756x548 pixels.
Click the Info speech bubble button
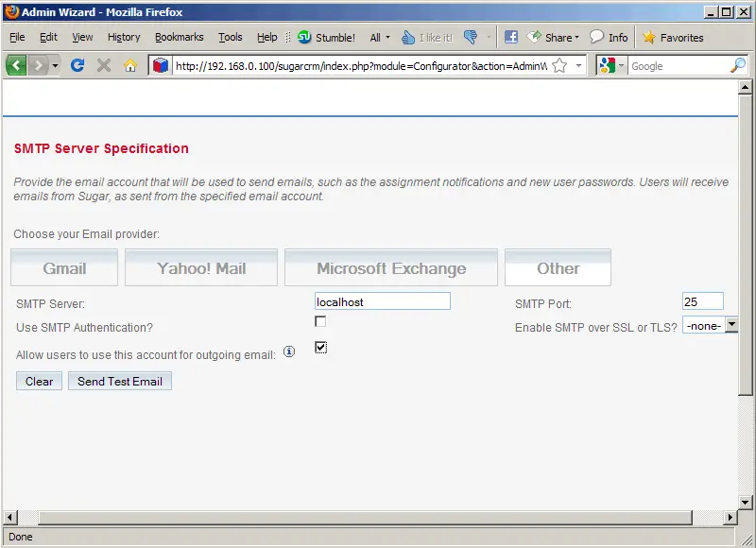coord(609,37)
